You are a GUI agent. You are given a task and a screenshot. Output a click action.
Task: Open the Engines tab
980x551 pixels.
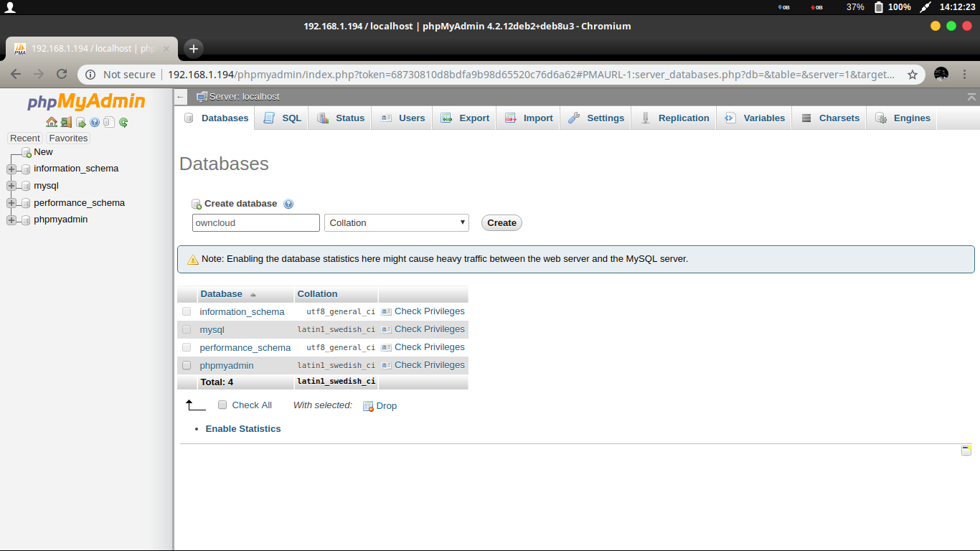click(902, 118)
